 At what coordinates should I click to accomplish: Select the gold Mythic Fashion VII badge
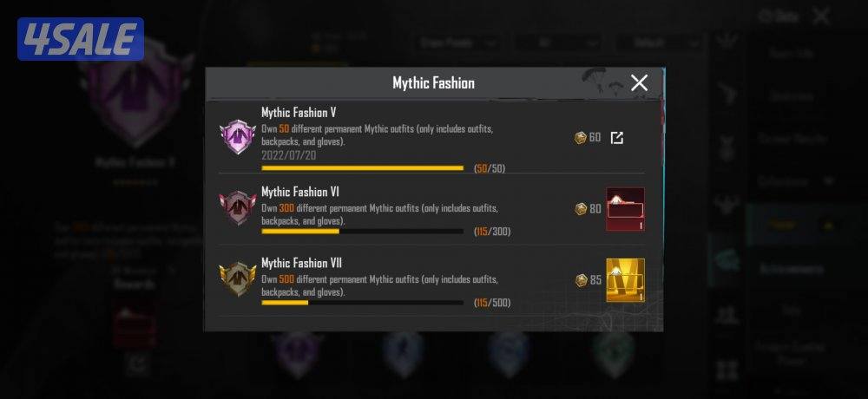(237, 279)
